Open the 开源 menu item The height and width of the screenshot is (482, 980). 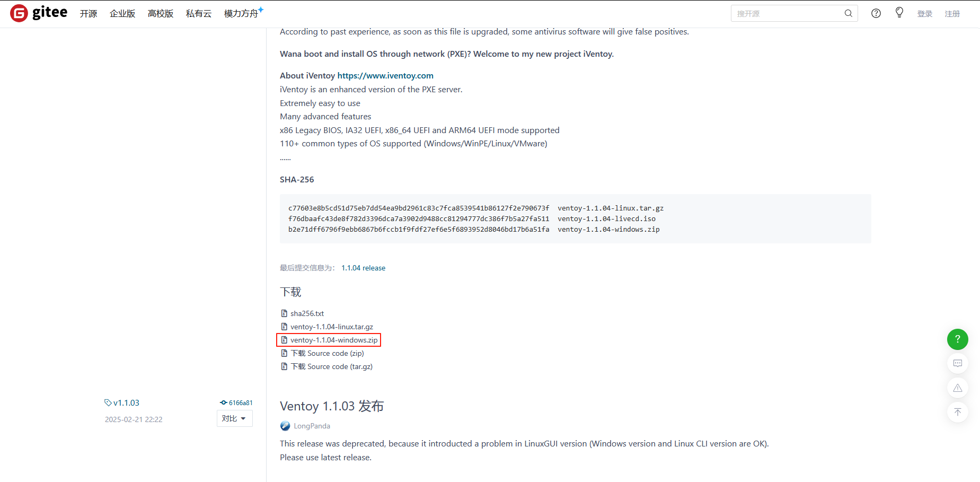click(89, 14)
